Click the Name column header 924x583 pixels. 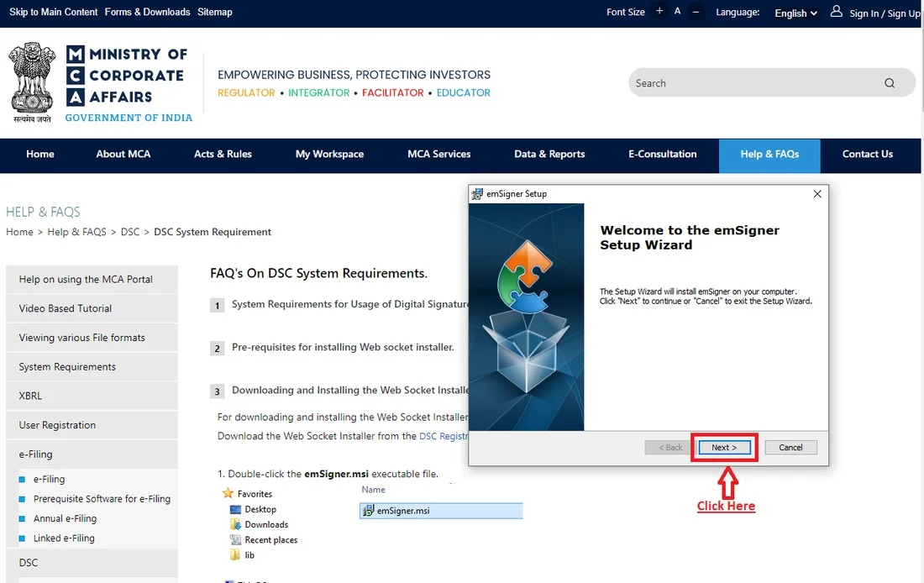pyautogui.click(x=374, y=490)
